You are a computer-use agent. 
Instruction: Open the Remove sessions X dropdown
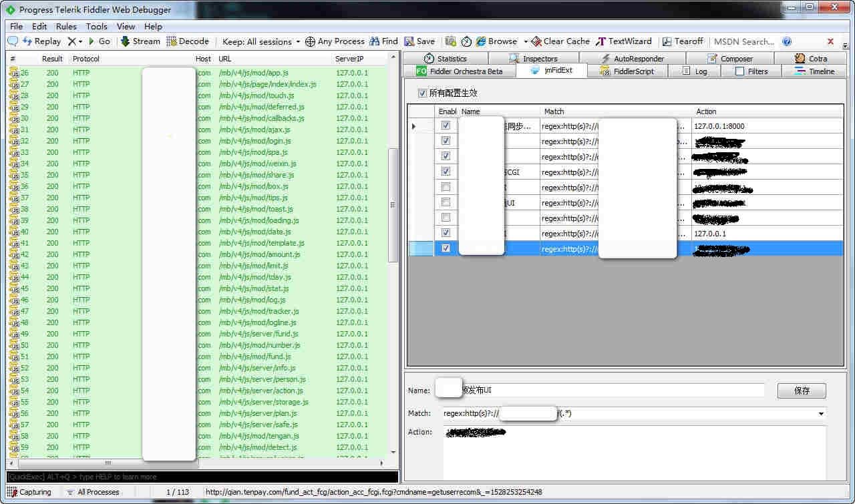(75, 41)
